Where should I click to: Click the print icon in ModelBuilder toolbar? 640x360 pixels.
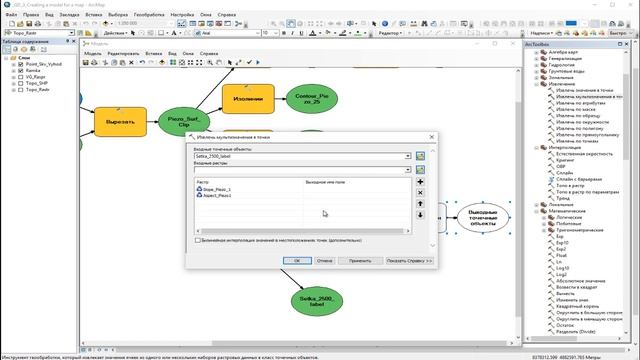(x=94, y=62)
